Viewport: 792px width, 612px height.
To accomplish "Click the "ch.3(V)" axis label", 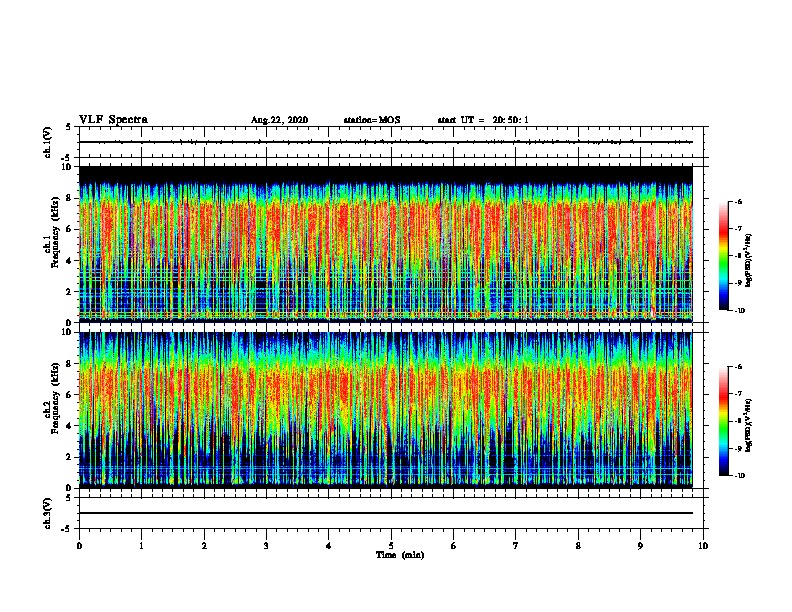I will coord(48,513).
